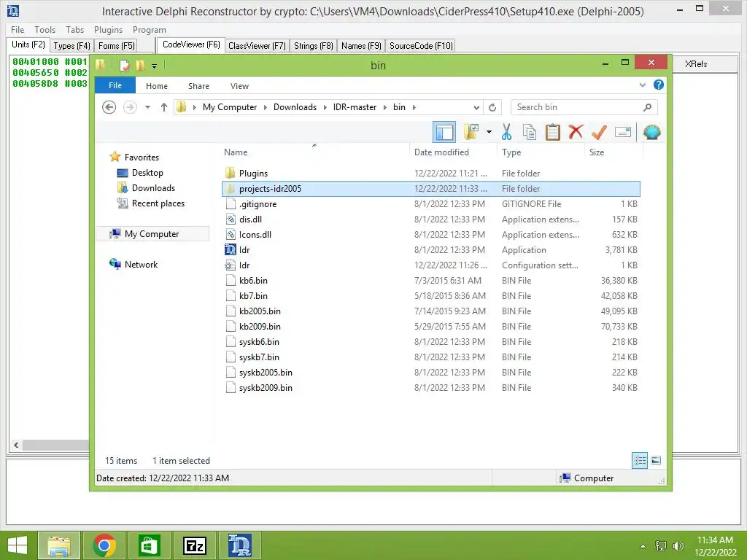
Task: Click the New Folder icon in quick access toolbar
Action: click(140, 65)
